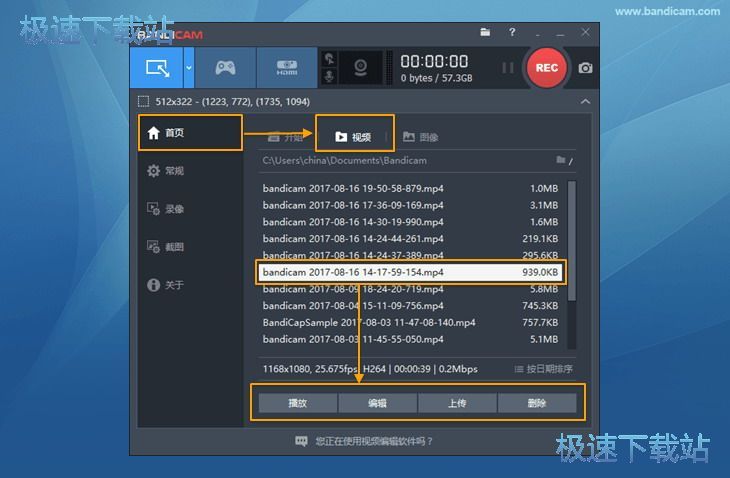The image size is (730, 478).
Task: Open folder icon beside the path
Action: coord(561,160)
